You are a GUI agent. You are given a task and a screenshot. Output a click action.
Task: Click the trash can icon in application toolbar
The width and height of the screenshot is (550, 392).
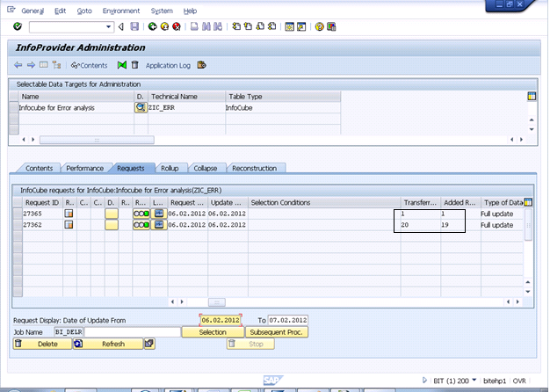[x=134, y=65]
